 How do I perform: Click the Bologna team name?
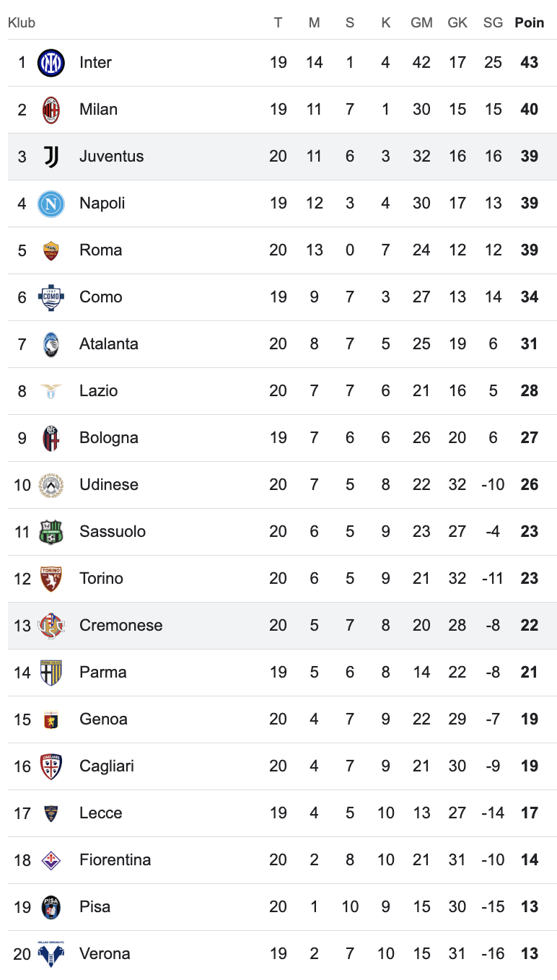click(108, 438)
